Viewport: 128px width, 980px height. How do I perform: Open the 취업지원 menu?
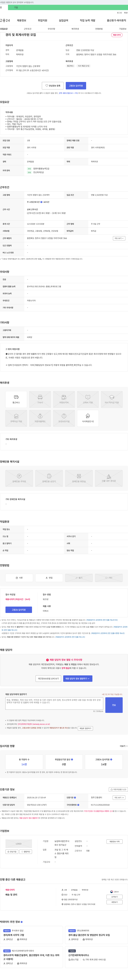coord(42,21)
